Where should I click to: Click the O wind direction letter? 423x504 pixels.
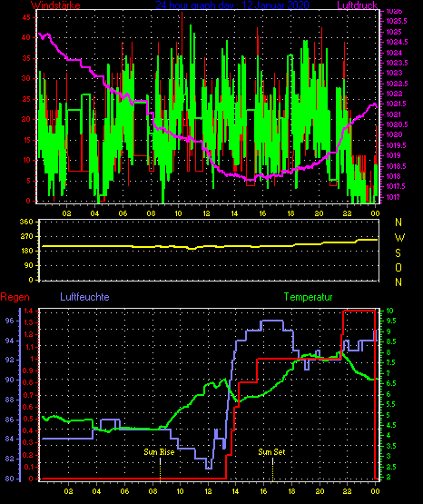[x=398, y=267]
